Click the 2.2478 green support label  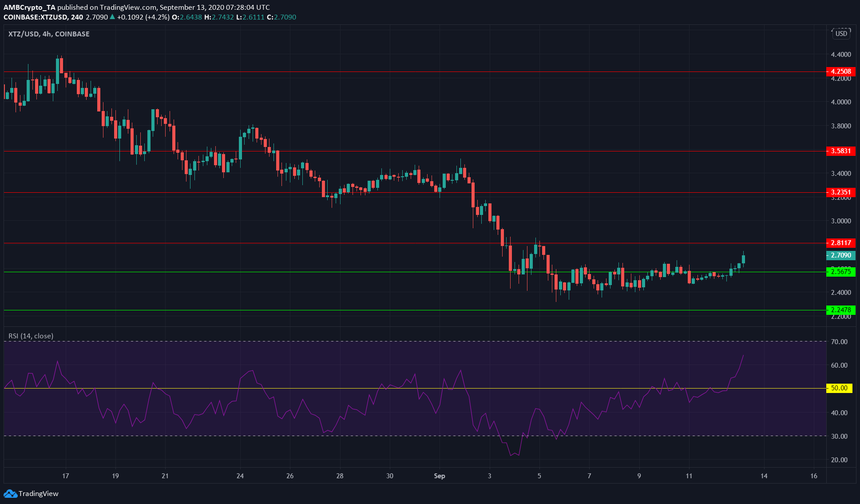tap(841, 310)
